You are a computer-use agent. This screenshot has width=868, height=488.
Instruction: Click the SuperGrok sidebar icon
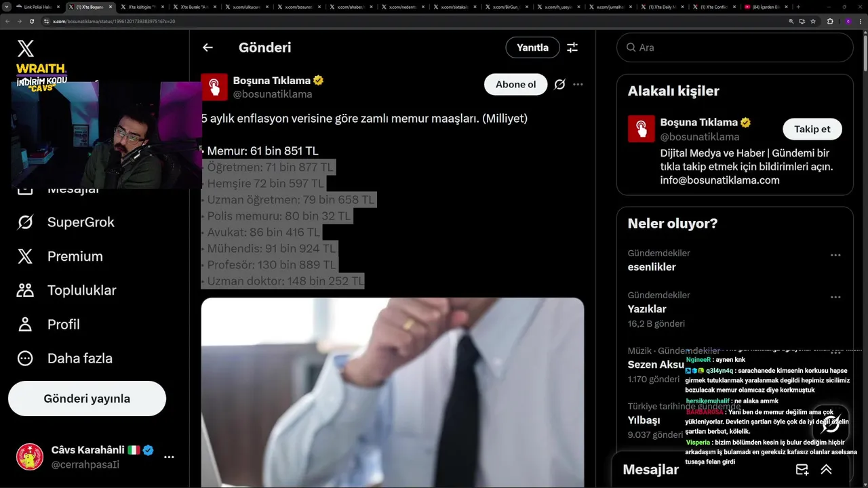tap(25, 222)
